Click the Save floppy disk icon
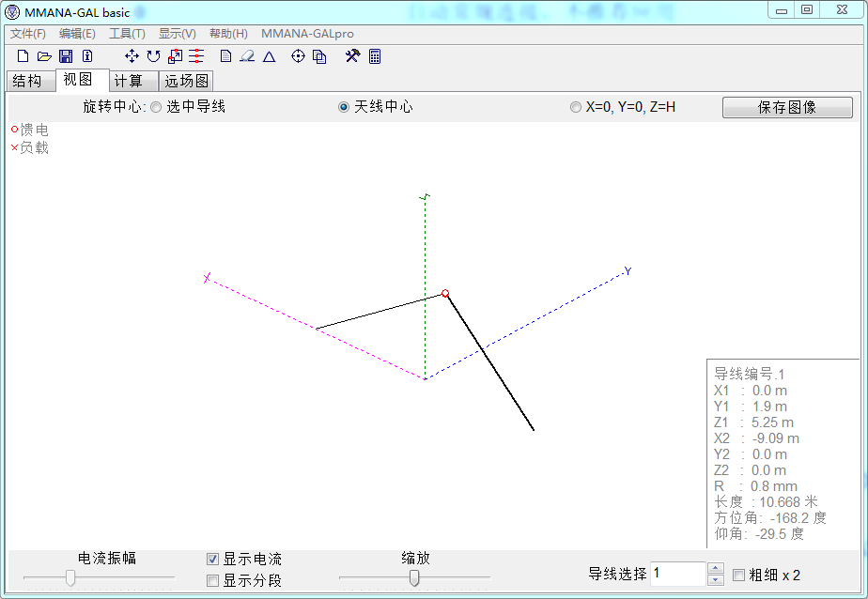This screenshot has height=599, width=868. (66, 56)
